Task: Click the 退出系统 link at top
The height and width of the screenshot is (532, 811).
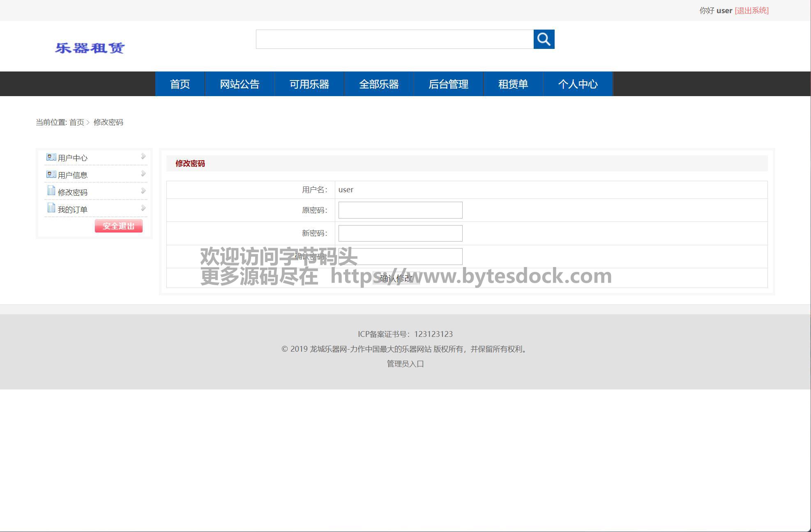Action: (751, 11)
